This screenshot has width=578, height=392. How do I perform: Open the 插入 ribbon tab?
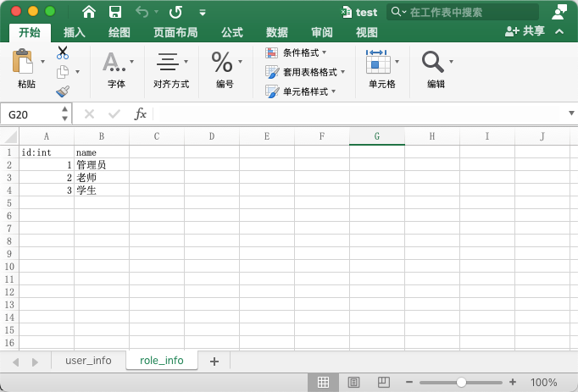(x=75, y=32)
